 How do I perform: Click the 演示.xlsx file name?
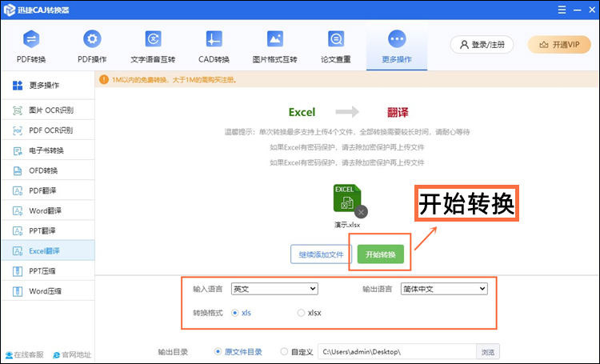pyautogui.click(x=347, y=225)
